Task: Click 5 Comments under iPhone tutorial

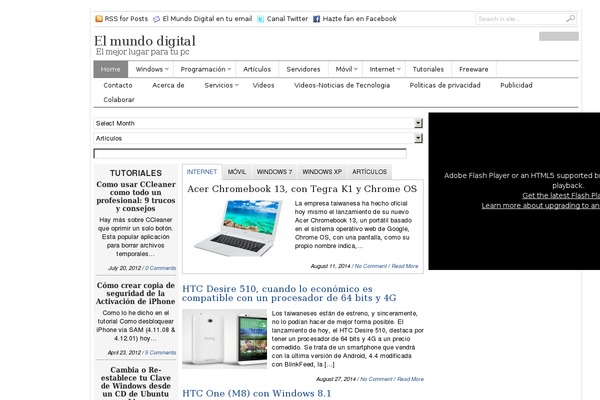Action: pyautogui.click(x=160, y=353)
